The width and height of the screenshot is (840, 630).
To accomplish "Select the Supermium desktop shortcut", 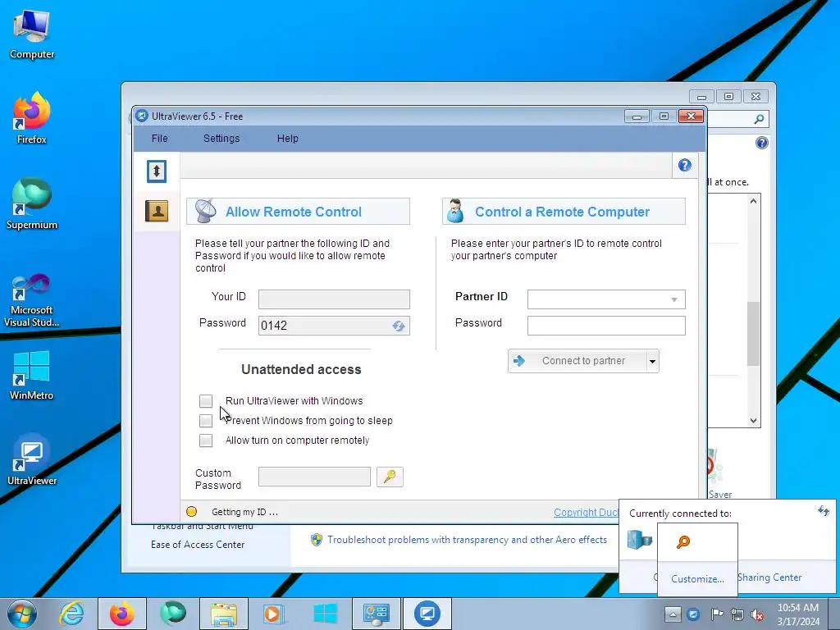I will click(x=32, y=204).
